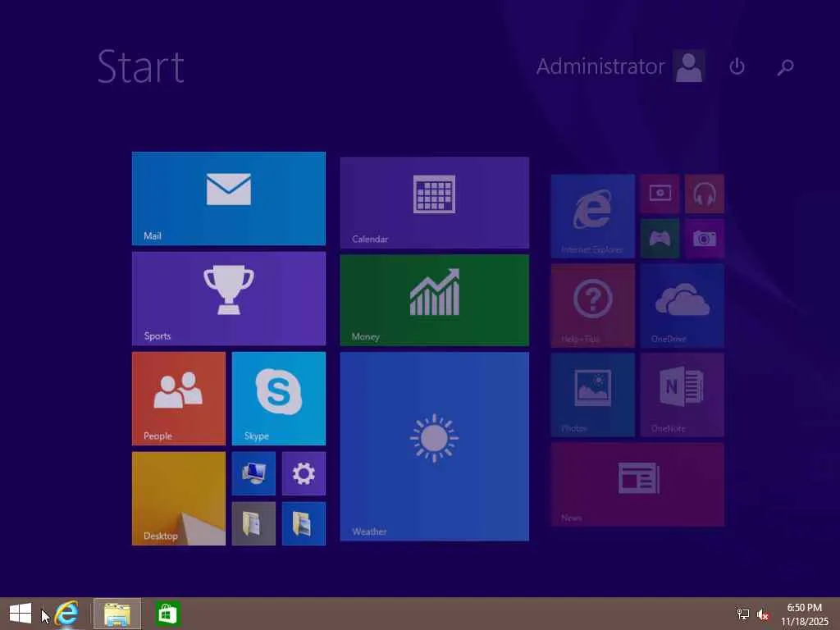Open the Calendar tile
840x630 pixels.
point(435,203)
